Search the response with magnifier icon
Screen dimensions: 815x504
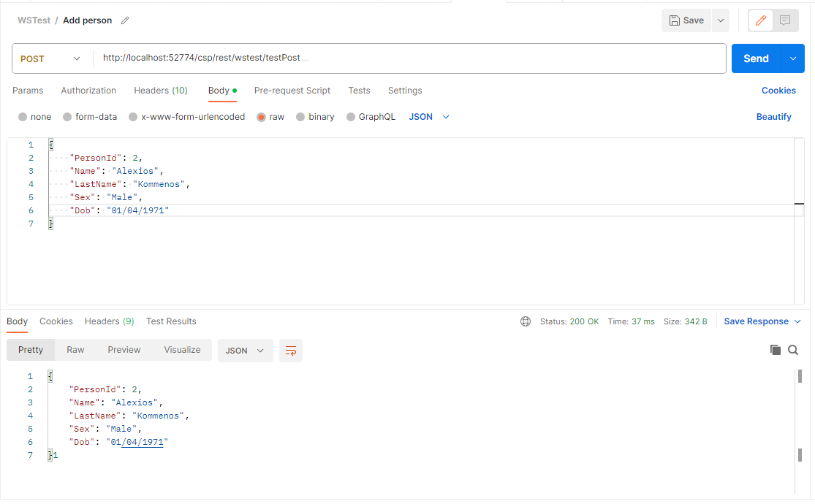pyautogui.click(x=793, y=350)
